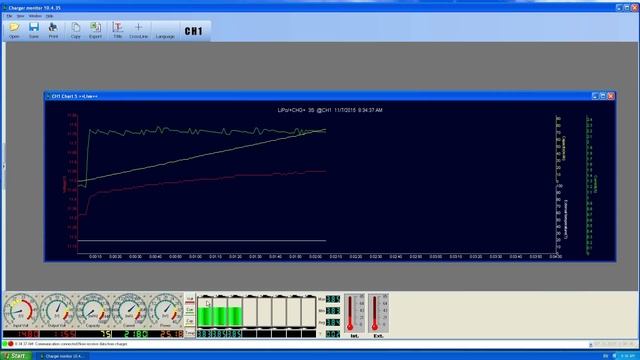The image size is (640, 360).
Task: Open a saved chart file
Action: click(x=14, y=31)
